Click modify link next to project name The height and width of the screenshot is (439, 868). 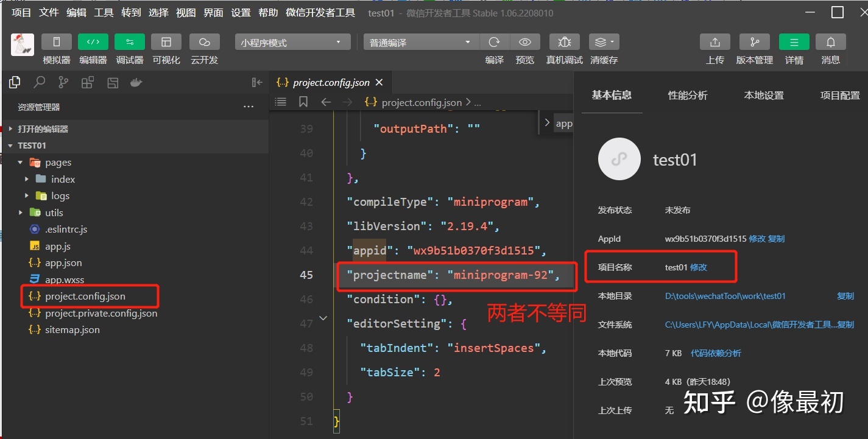(x=699, y=267)
